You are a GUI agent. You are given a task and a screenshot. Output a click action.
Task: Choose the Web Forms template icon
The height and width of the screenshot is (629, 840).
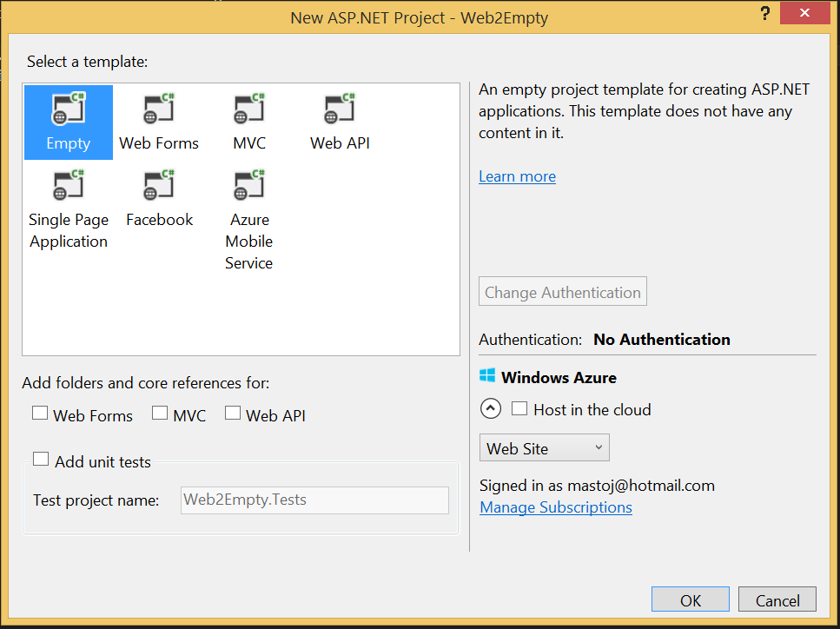(159, 109)
